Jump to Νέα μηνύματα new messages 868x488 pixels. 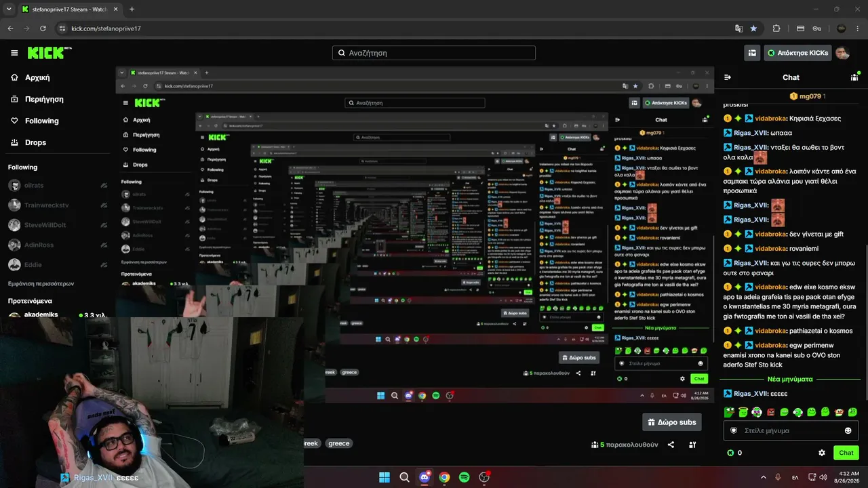pyautogui.click(x=791, y=379)
